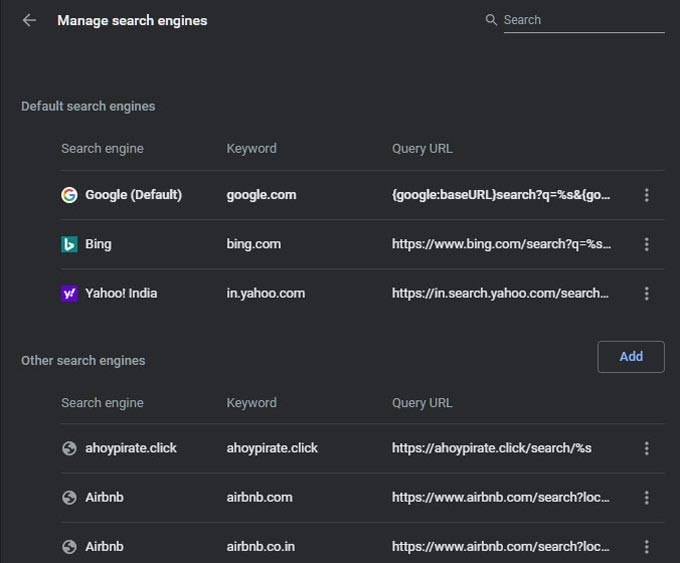Select the bing.com keyword
Screen dimensions: 680x563
pyautogui.click(x=254, y=244)
